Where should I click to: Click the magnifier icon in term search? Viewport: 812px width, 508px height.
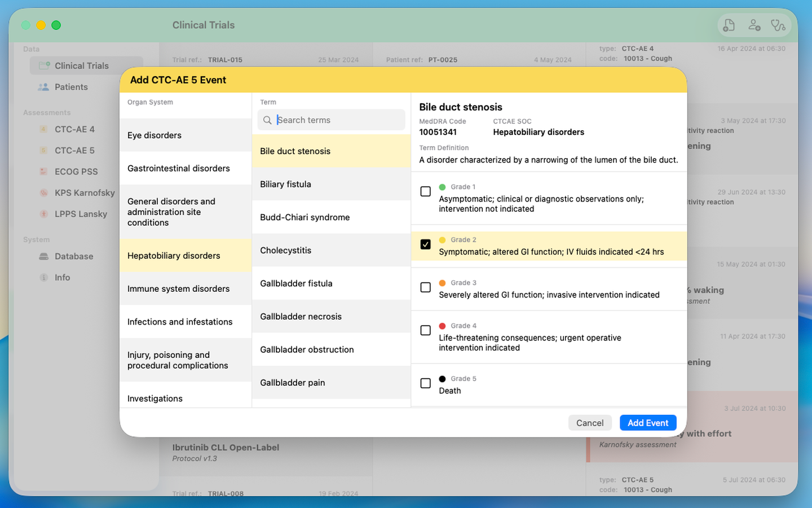(267, 120)
